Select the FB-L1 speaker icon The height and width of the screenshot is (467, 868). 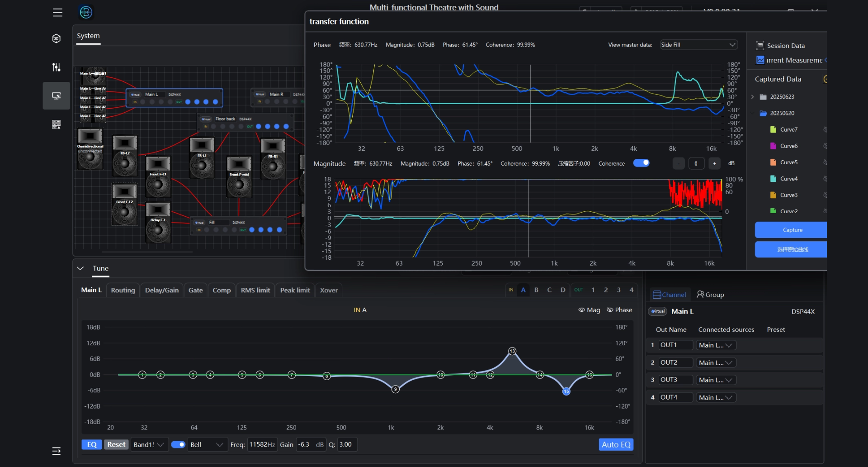coord(202,158)
